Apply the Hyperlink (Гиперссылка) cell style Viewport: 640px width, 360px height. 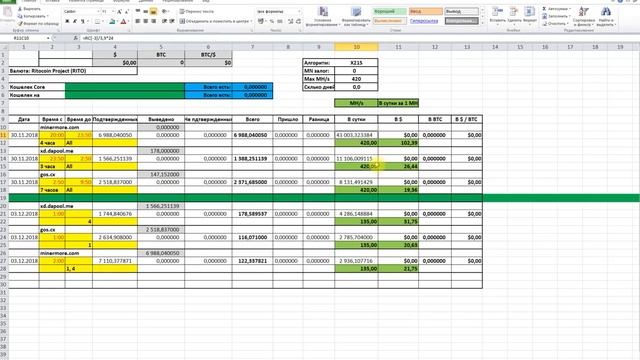(x=425, y=21)
